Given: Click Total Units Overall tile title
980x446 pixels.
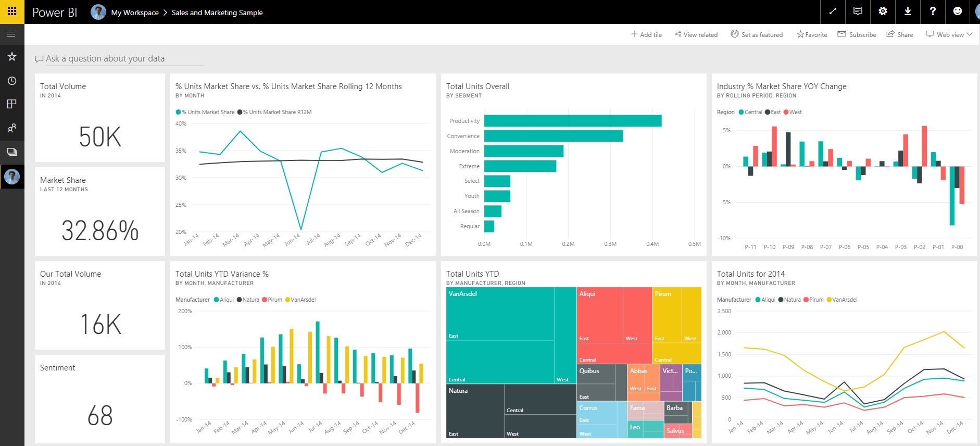Looking at the screenshot, I should [478, 86].
